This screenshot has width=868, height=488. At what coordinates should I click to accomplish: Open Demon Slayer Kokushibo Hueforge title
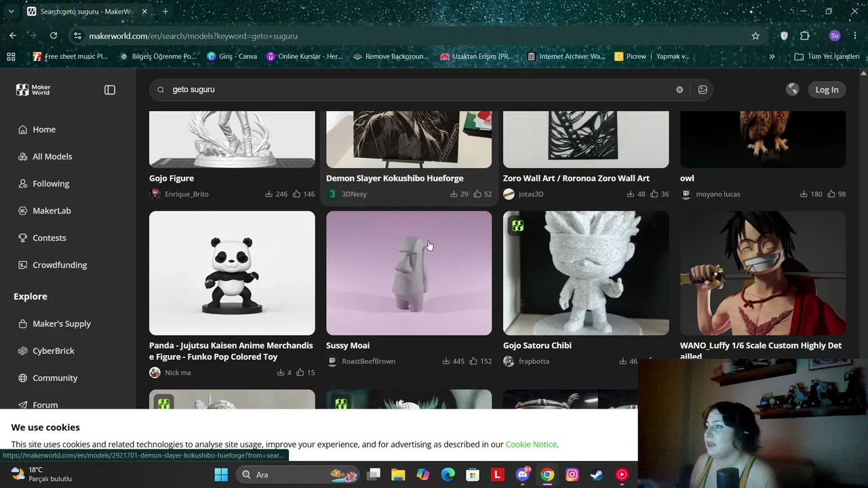click(395, 178)
